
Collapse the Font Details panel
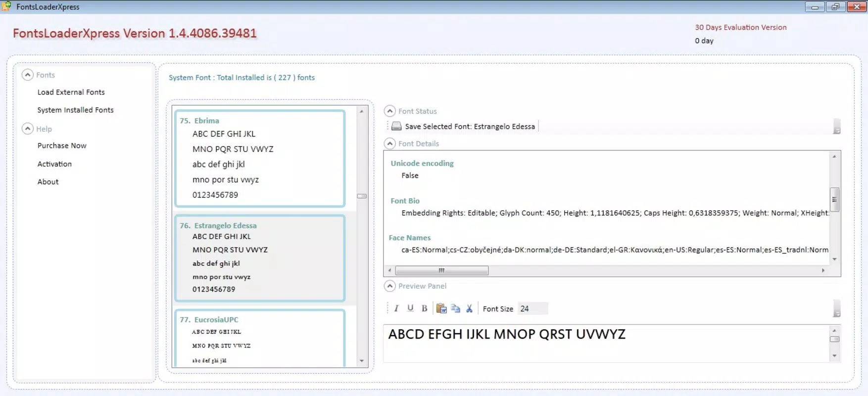pos(390,144)
